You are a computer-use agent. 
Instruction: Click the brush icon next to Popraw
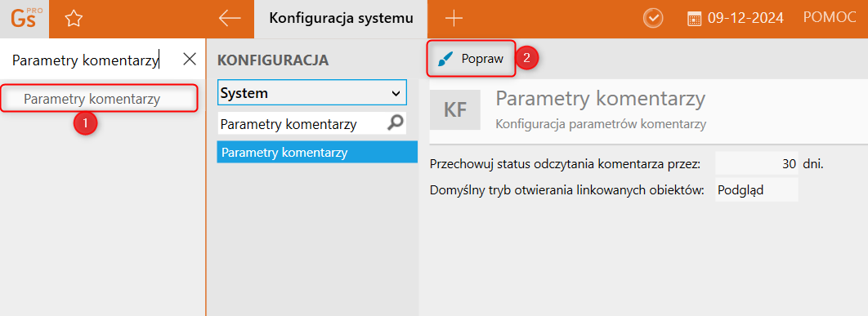(x=445, y=59)
